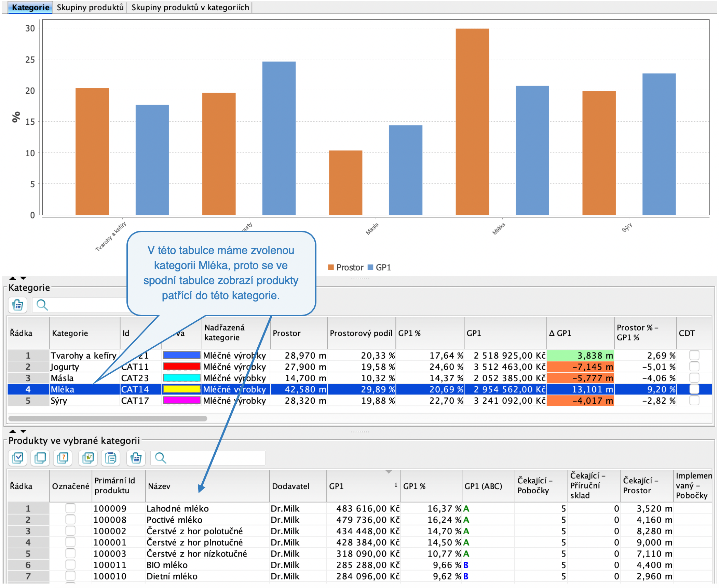
Task: Expand Kategorie panel with down arrow
Action: pos(23,278)
